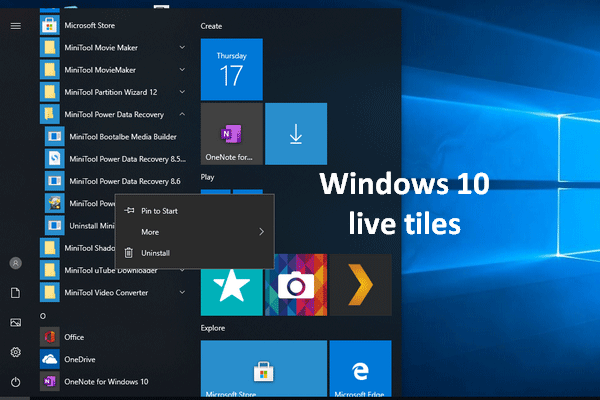Open Settings gear in Start sidebar
600x400 pixels.
click(16, 352)
